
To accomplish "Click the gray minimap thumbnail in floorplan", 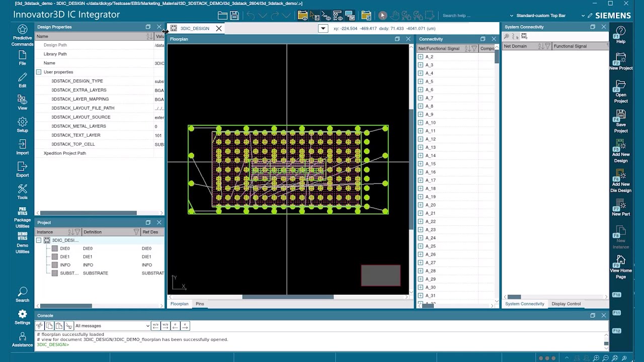I will coord(381,276).
